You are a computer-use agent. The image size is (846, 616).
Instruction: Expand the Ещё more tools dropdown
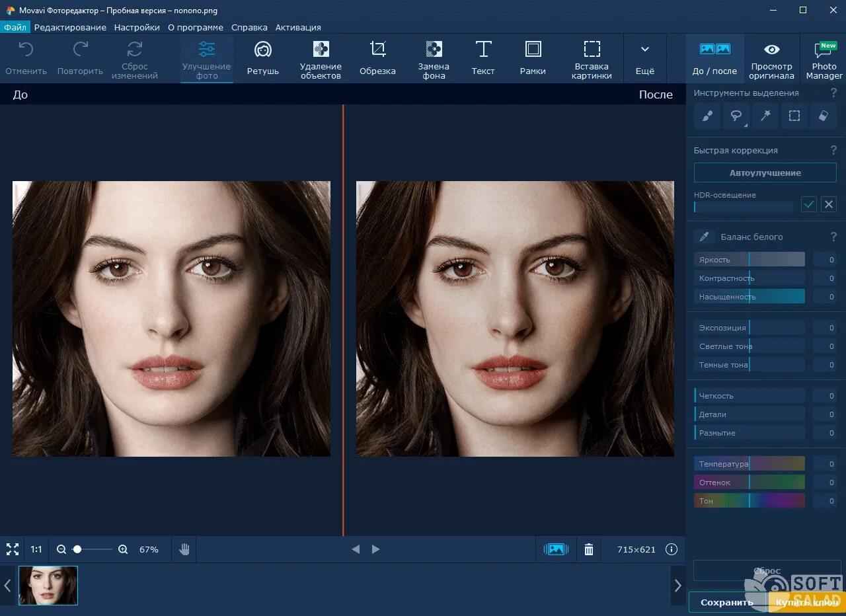click(645, 58)
